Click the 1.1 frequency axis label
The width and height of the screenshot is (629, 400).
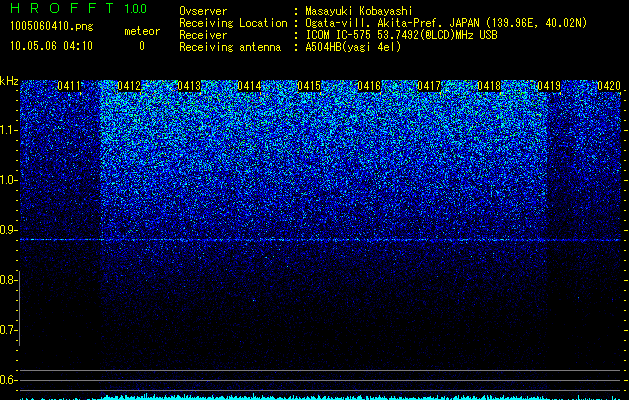click(8, 130)
